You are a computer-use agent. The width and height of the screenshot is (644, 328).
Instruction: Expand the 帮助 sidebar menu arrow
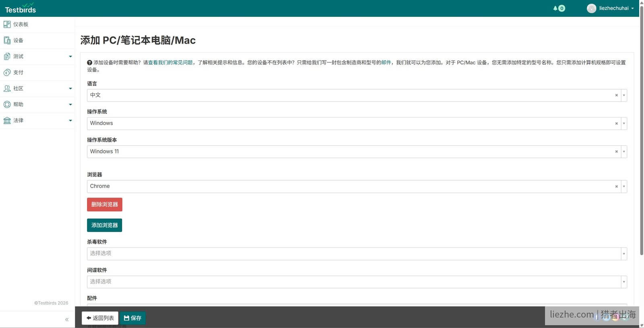[70, 105]
